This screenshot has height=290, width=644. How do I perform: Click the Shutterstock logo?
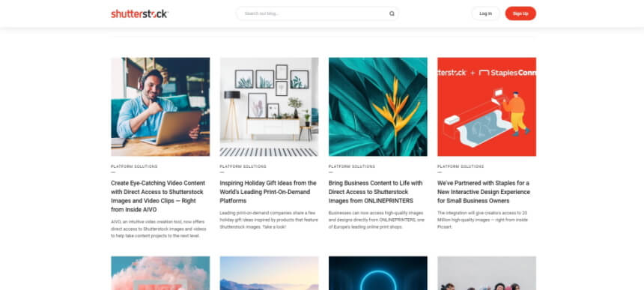[139, 13]
